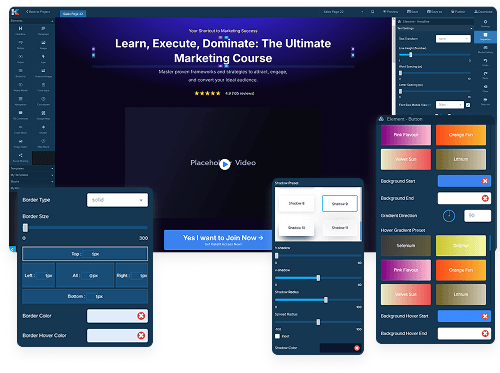Click Download in the top toolbar
500x373 pixels.
[483, 12]
